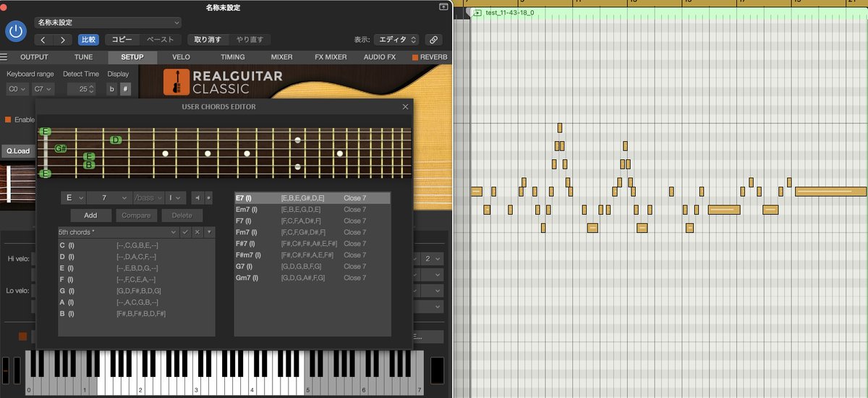Select the highlighted E7 (I) chord row
Viewport: 868px width, 398px height.
312,198
